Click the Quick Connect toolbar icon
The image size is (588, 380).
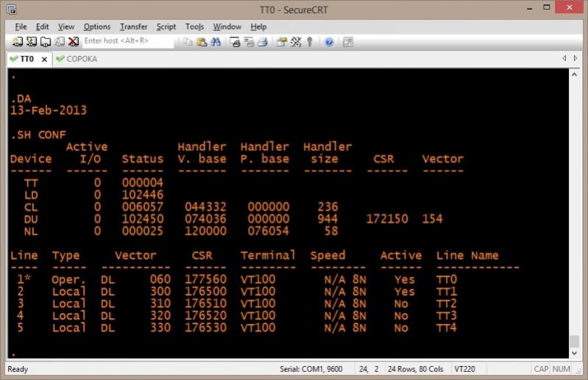(x=32, y=41)
